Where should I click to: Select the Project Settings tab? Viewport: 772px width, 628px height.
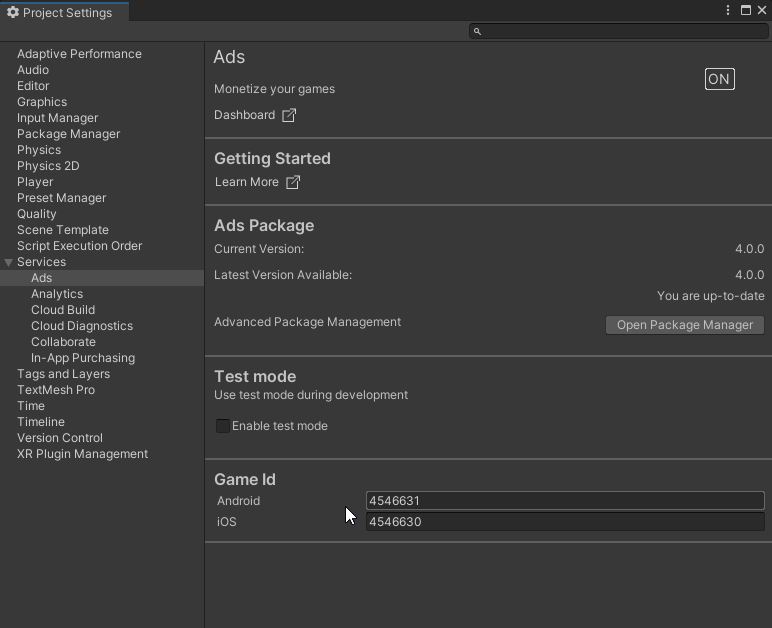[64, 12]
